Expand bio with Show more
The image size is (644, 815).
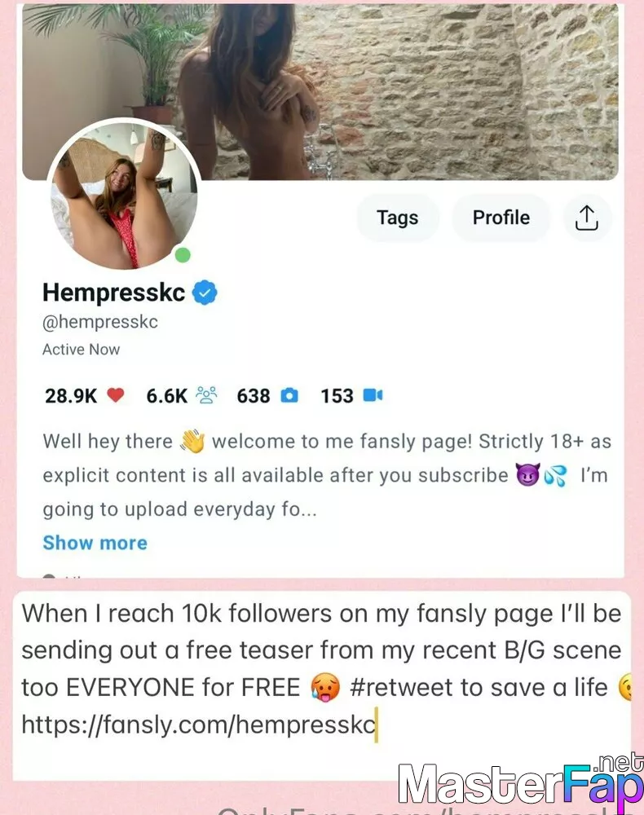tap(95, 543)
